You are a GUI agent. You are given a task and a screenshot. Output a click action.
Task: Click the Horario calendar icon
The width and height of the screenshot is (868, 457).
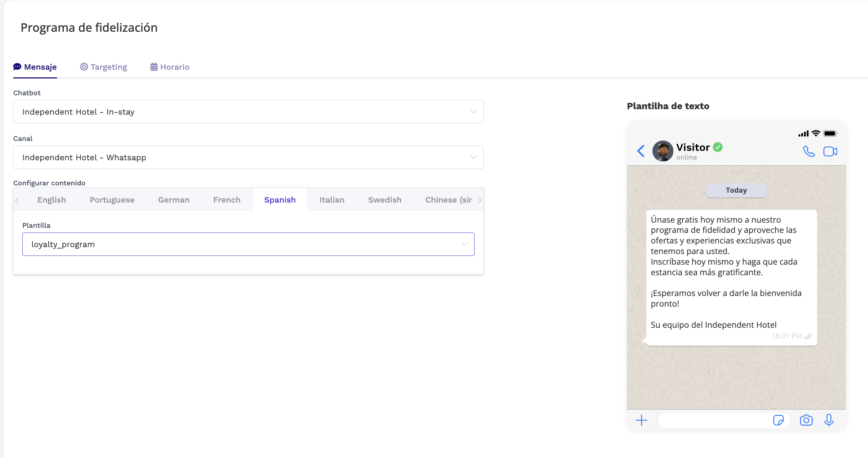click(154, 67)
